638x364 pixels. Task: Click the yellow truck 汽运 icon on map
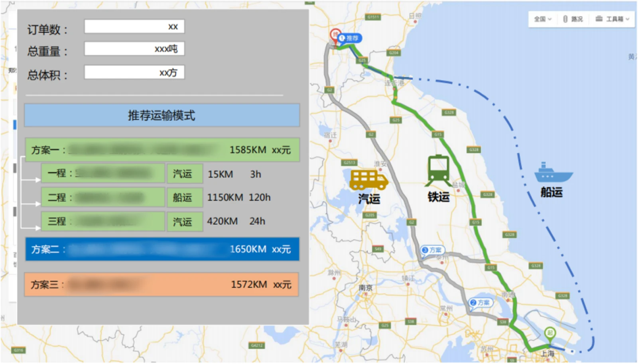coord(368,179)
